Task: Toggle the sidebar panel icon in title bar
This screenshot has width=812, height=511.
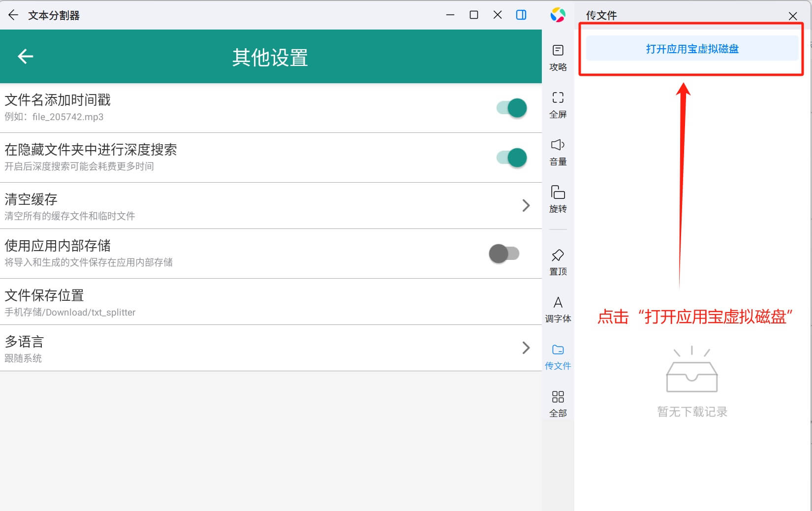Action: (x=521, y=15)
